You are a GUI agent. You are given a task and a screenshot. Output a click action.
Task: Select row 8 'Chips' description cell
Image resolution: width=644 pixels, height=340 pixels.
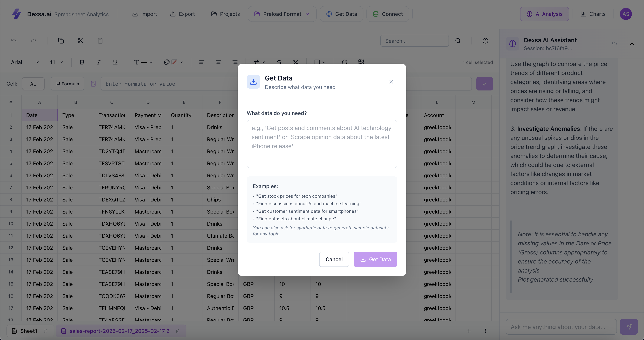(x=220, y=200)
